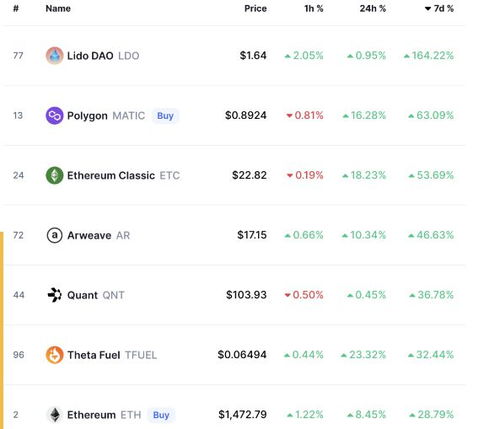Image resolution: width=500 pixels, height=429 pixels.
Task: Sort by rank # column header
Action: (x=16, y=9)
